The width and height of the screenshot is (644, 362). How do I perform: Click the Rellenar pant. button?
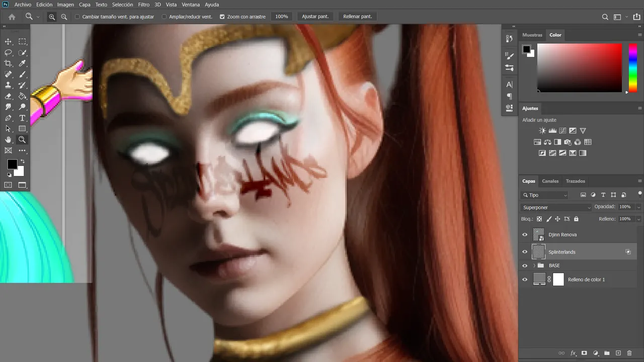(x=358, y=17)
